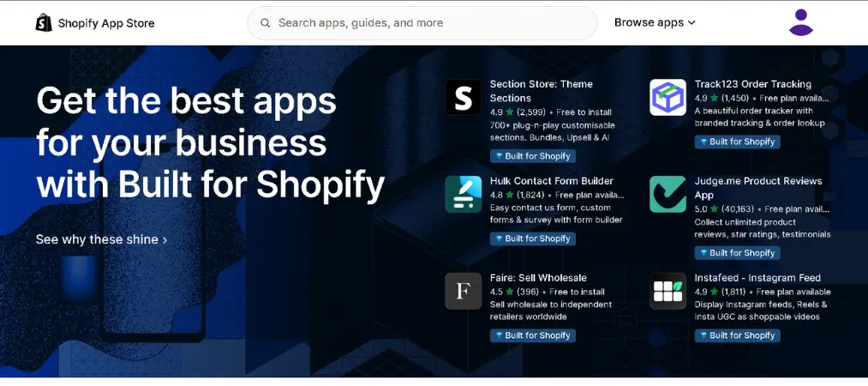868x386 pixels.
Task: Click Built for Shopify badge under Track123
Action: click(x=738, y=142)
